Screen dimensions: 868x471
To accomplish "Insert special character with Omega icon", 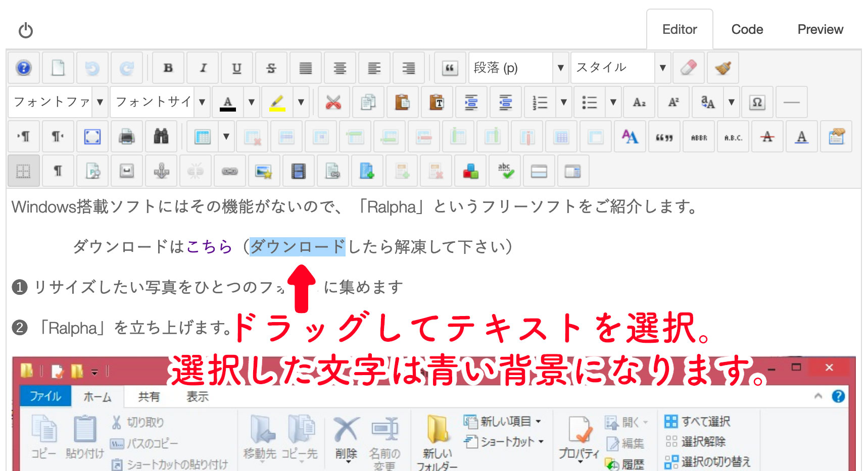I will tap(757, 102).
